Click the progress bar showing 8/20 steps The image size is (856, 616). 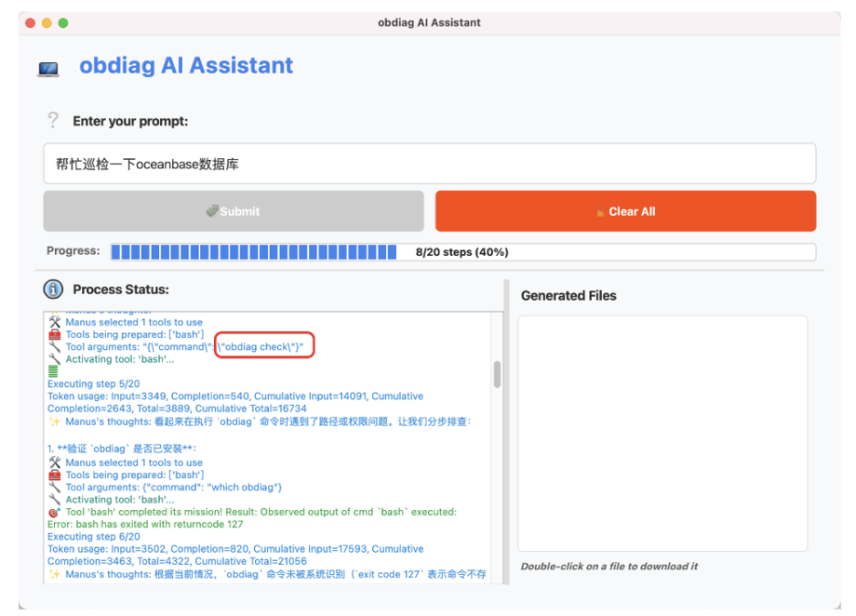tap(462, 252)
